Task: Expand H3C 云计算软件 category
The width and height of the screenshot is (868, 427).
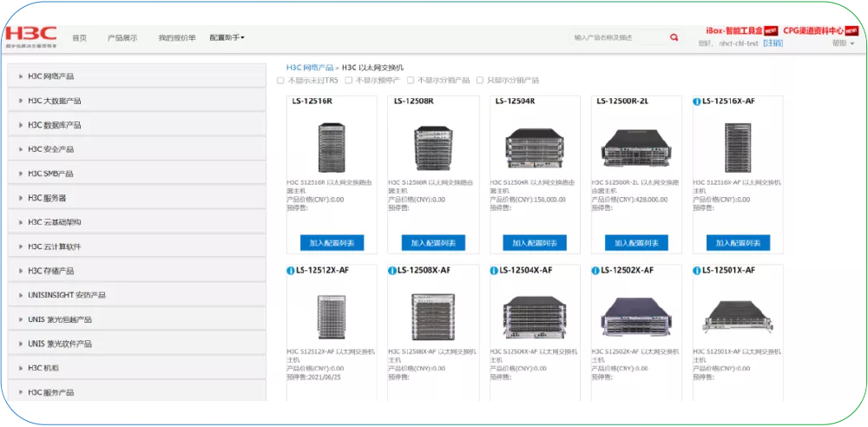Action: click(137, 246)
